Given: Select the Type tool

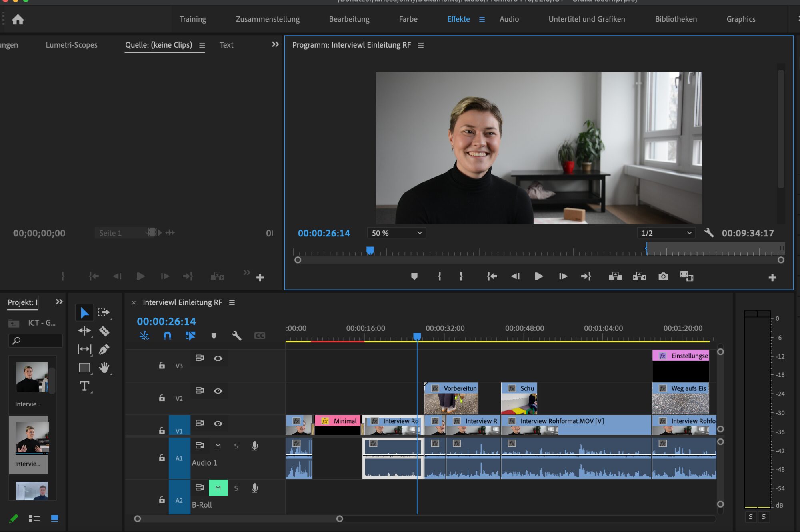Looking at the screenshot, I should pos(84,387).
